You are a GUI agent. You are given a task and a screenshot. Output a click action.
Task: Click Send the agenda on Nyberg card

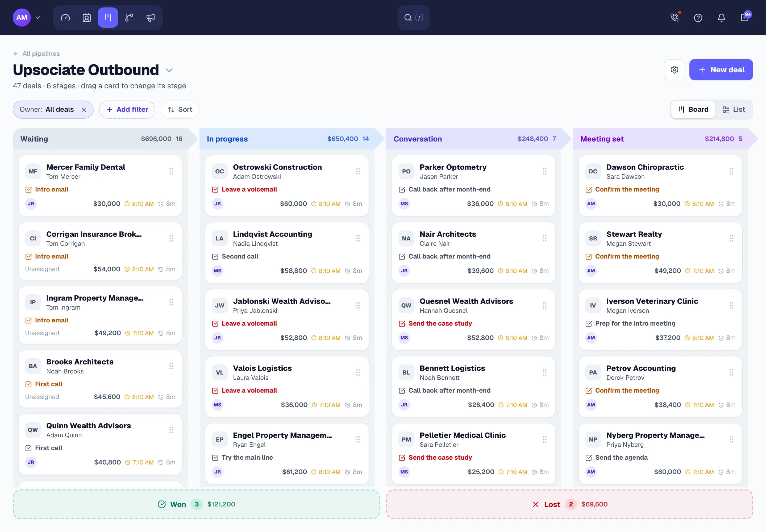coord(621,457)
